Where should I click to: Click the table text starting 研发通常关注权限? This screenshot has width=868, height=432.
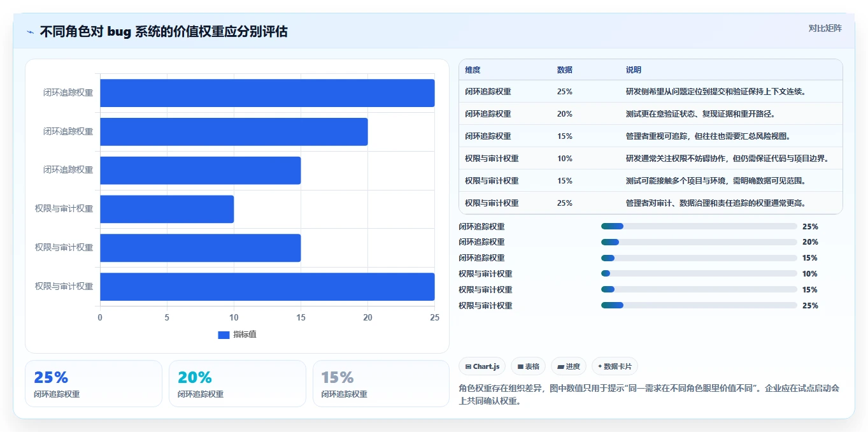point(727,159)
